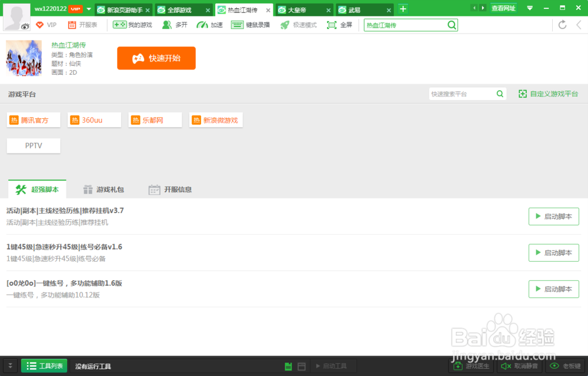Click the platform search magnifier icon
The image size is (588, 376).
point(500,94)
